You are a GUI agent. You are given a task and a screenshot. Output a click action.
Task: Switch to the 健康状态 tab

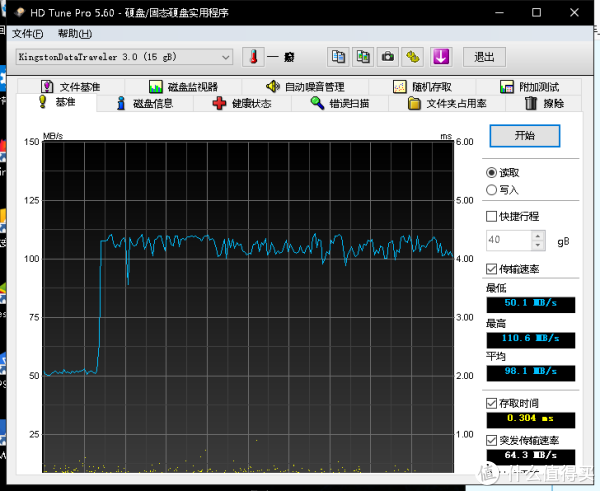point(242,103)
